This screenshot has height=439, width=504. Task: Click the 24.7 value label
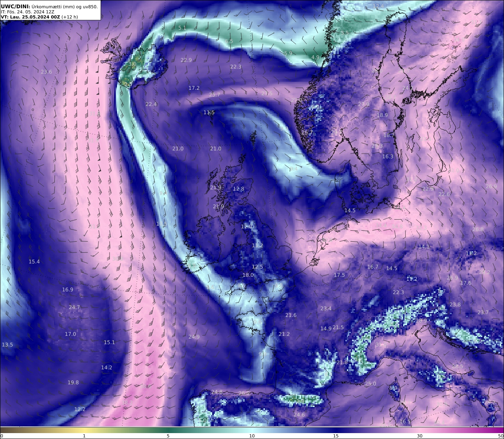coord(74,307)
